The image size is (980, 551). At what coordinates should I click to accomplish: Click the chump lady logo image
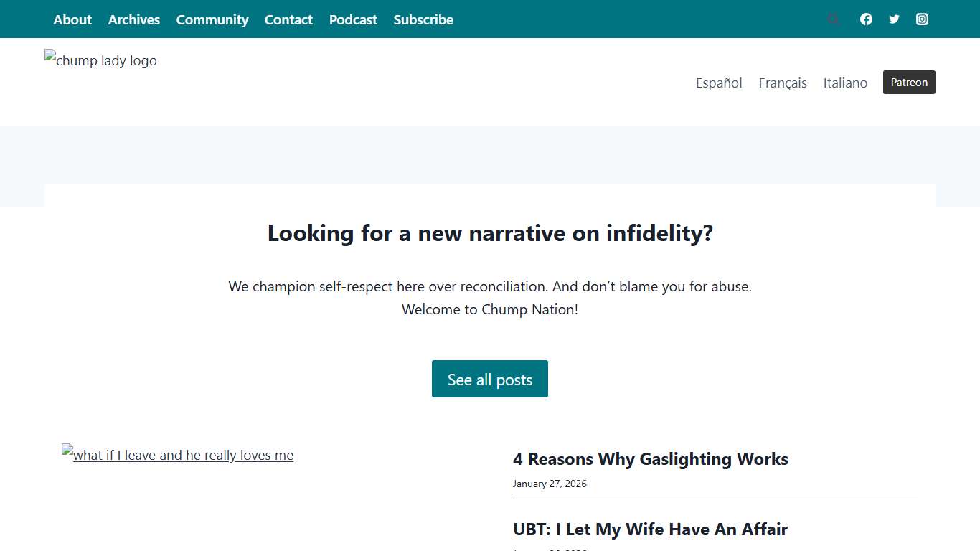click(101, 61)
